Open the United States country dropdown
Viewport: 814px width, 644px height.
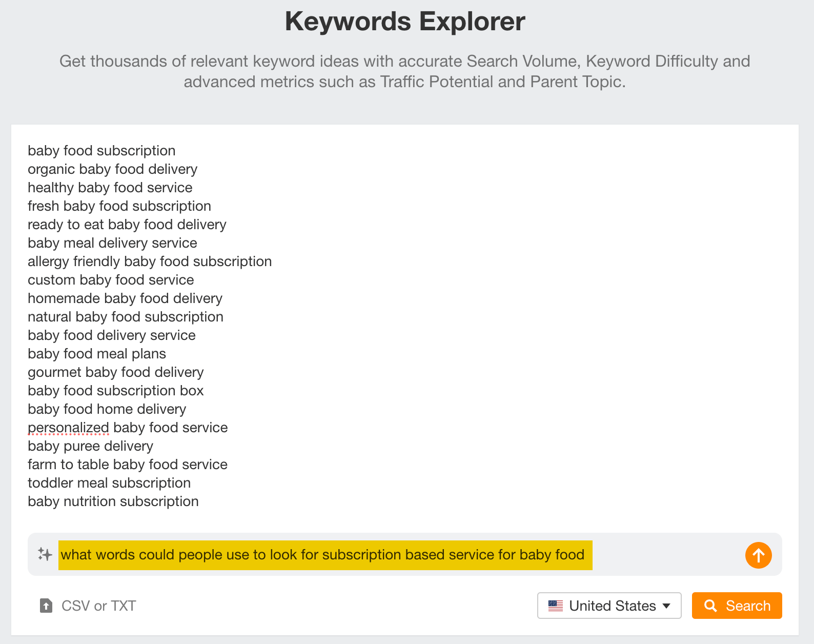pos(609,606)
